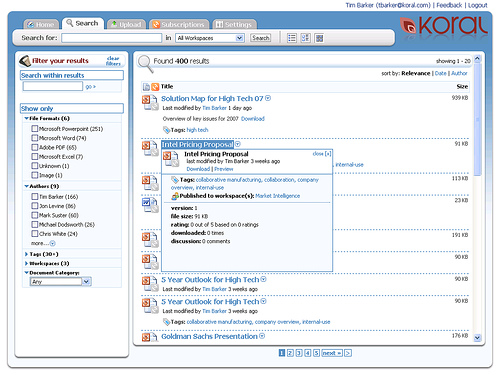Click the tag icon beside high tech tags
This screenshot has height=375, width=500.
[166, 130]
